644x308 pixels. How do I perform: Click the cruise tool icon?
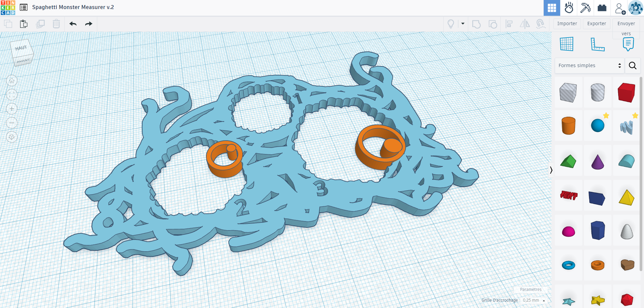[540, 24]
